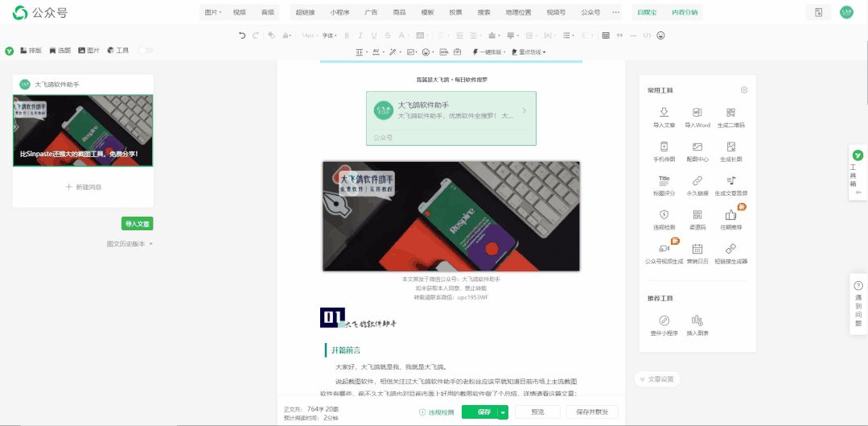Open the 字体 font family dropdown
The height and width of the screenshot is (426, 868).
[x=329, y=35]
